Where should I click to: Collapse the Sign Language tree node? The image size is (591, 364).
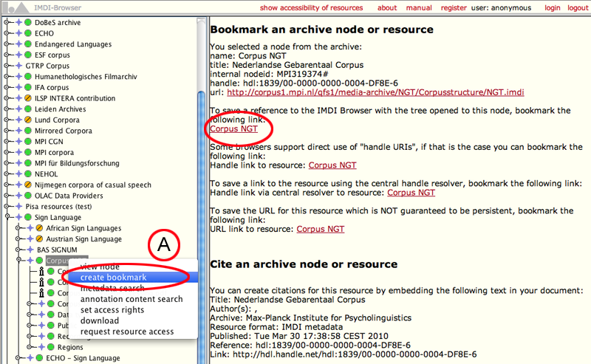7,217
